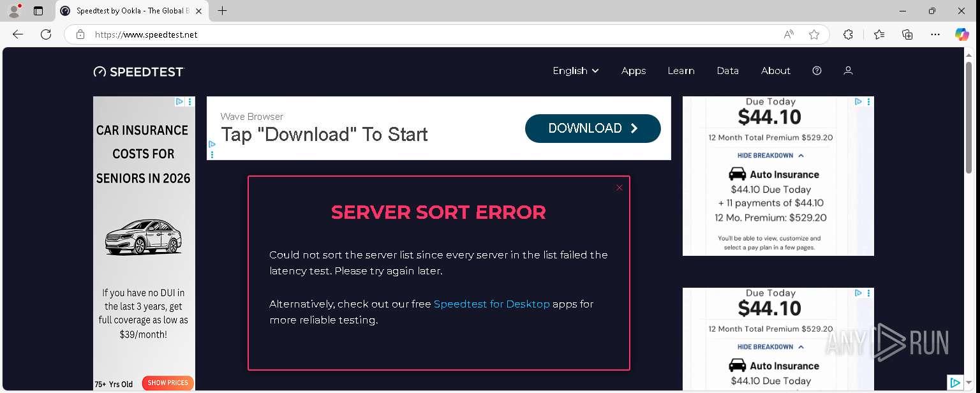Click SHOW PRICES on car insurance ad
The height and width of the screenshot is (393, 980).
[168, 383]
